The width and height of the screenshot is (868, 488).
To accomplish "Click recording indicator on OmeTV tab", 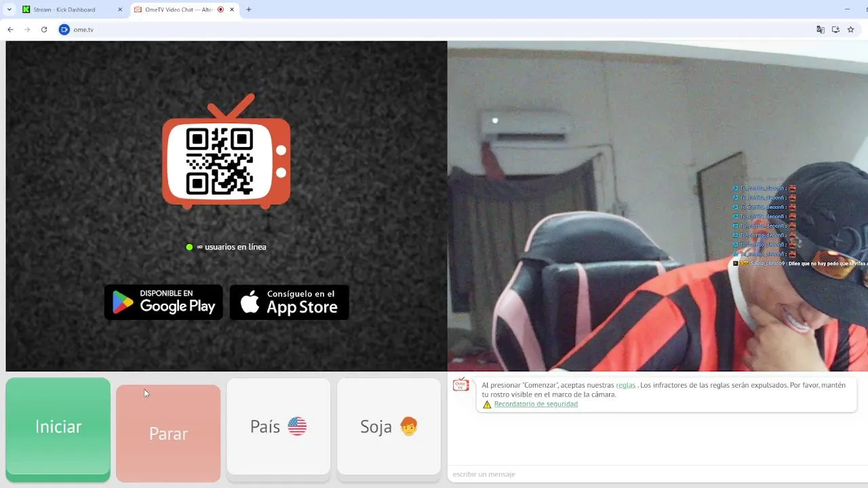I will (x=221, y=9).
